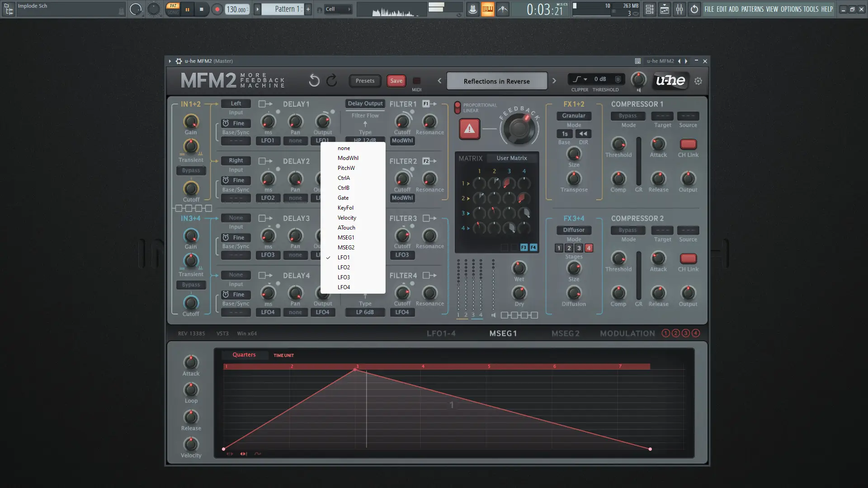Click the FL Studio record button
The image size is (868, 488).
point(217,9)
